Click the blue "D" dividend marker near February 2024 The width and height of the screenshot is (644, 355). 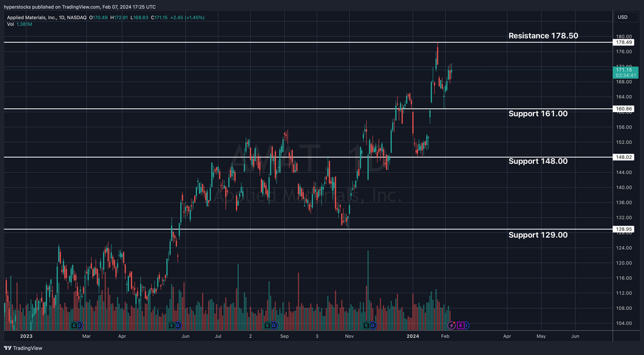[467, 326]
